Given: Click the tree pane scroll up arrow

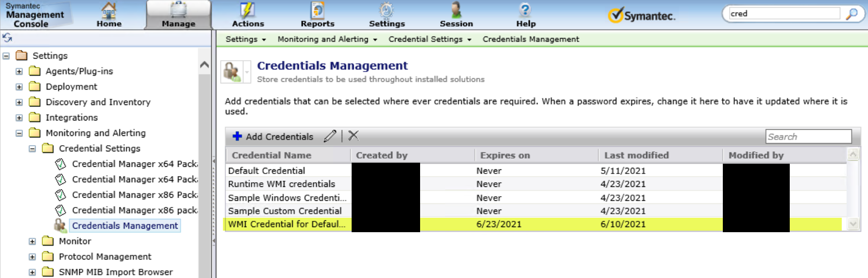Looking at the screenshot, I should tap(204, 65).
